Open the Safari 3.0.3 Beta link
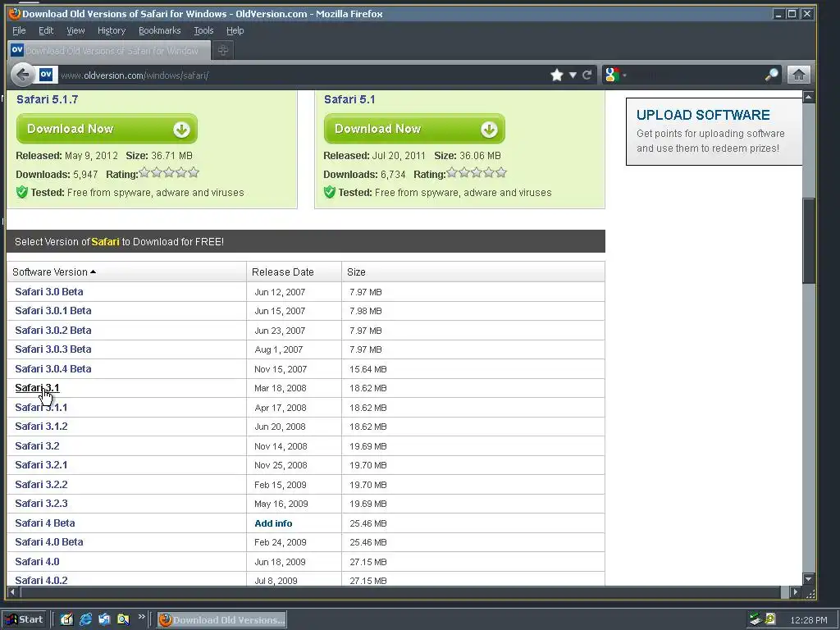 tap(53, 349)
